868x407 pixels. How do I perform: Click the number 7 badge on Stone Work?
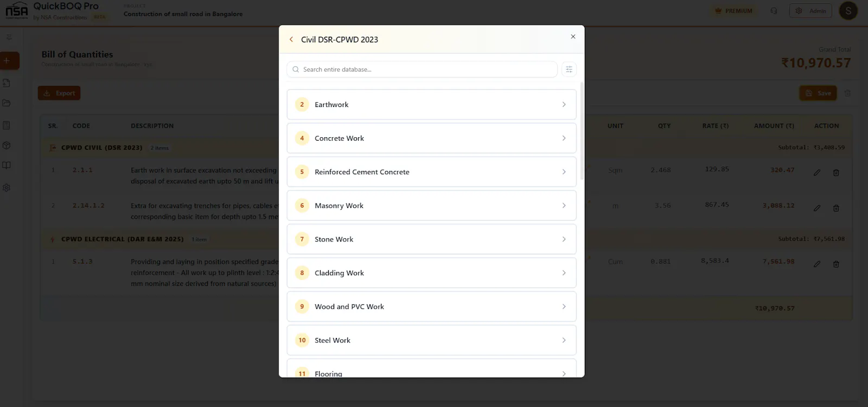click(302, 239)
